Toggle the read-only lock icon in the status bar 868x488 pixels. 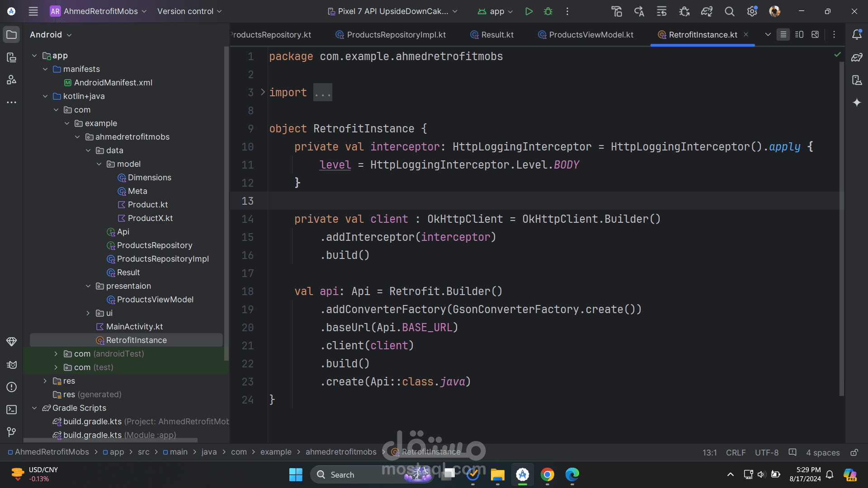[x=854, y=452]
